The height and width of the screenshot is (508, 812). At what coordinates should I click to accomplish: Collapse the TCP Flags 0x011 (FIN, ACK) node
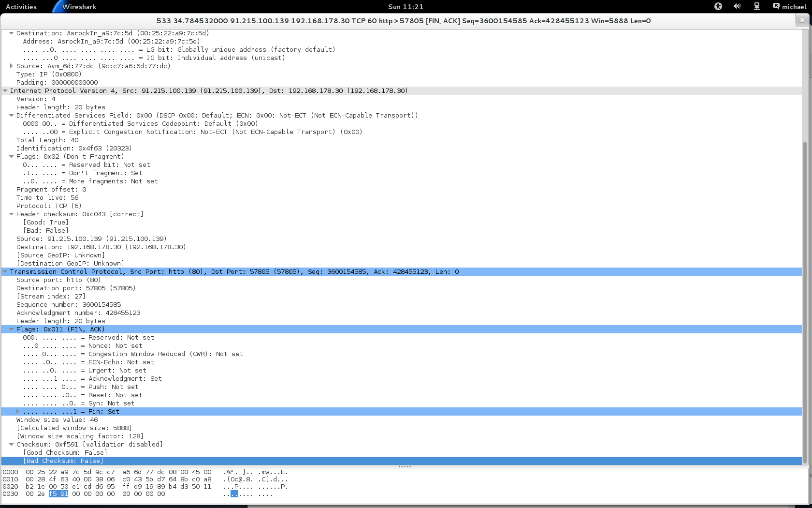pos(11,329)
